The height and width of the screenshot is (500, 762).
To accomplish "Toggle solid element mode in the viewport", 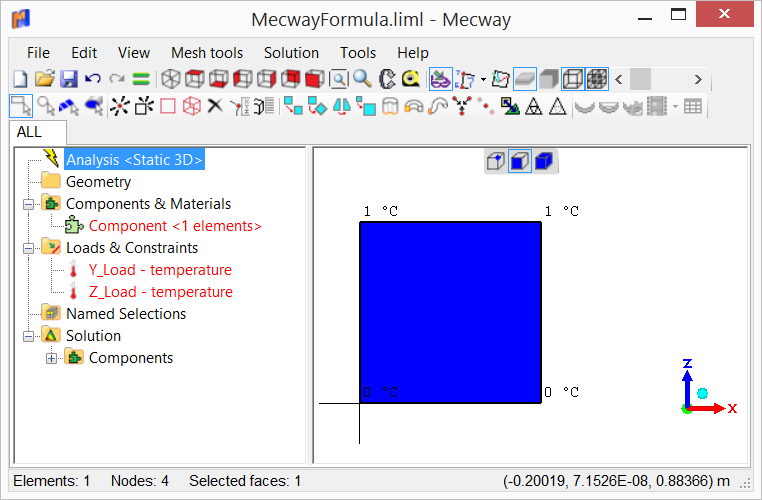I will point(544,161).
